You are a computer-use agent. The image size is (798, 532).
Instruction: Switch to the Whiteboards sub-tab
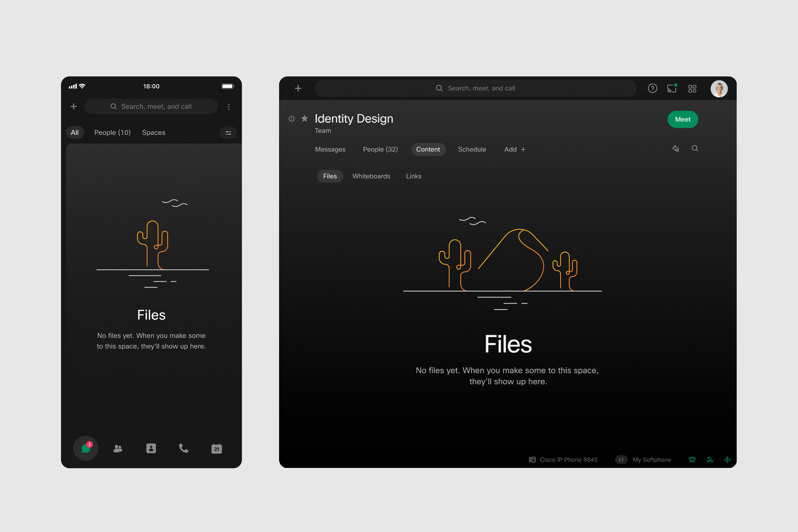point(371,176)
